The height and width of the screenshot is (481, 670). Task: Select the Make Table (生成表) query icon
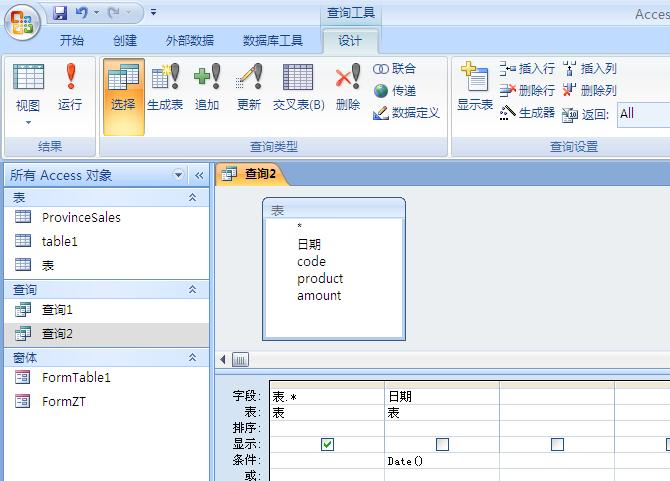[x=165, y=87]
